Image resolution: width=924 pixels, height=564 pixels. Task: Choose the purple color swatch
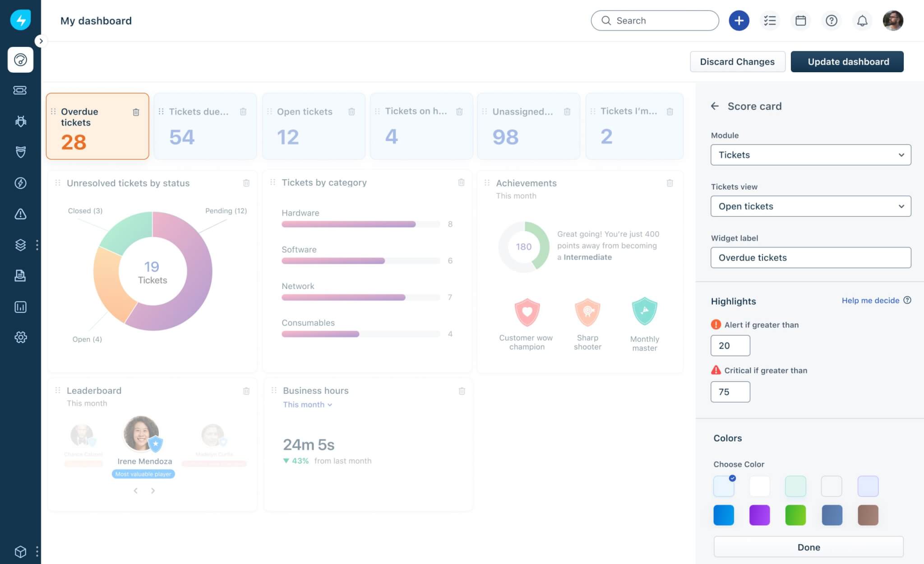point(759,515)
